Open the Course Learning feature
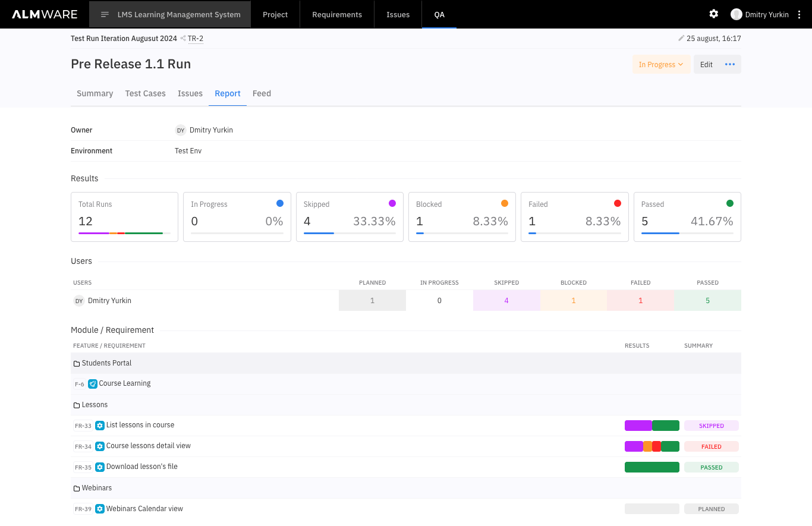812x526 pixels. [125, 383]
